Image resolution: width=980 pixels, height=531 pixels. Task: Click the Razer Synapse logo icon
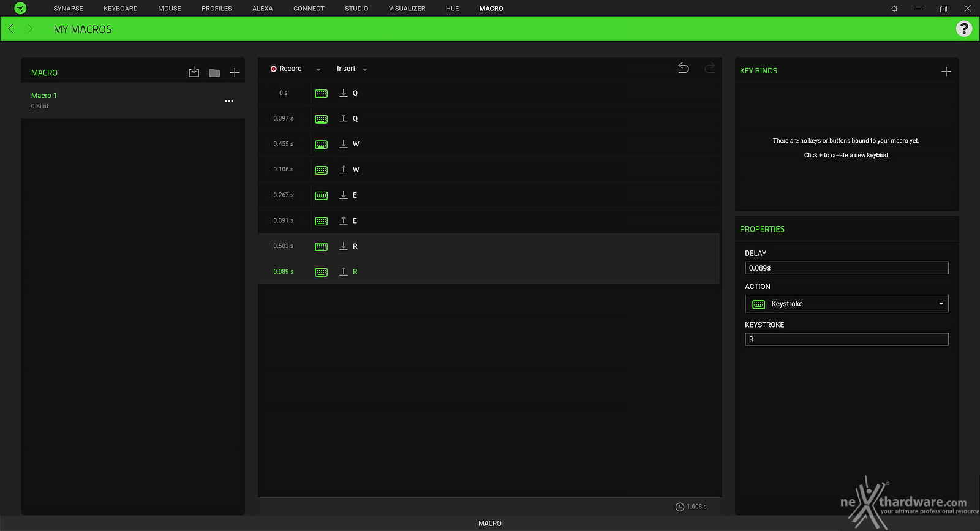pyautogui.click(x=20, y=9)
